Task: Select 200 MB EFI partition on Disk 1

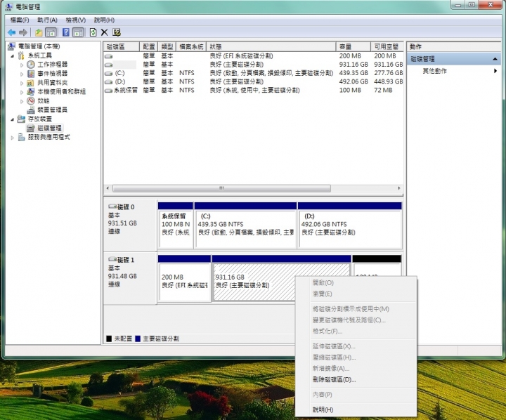Action: click(x=184, y=279)
